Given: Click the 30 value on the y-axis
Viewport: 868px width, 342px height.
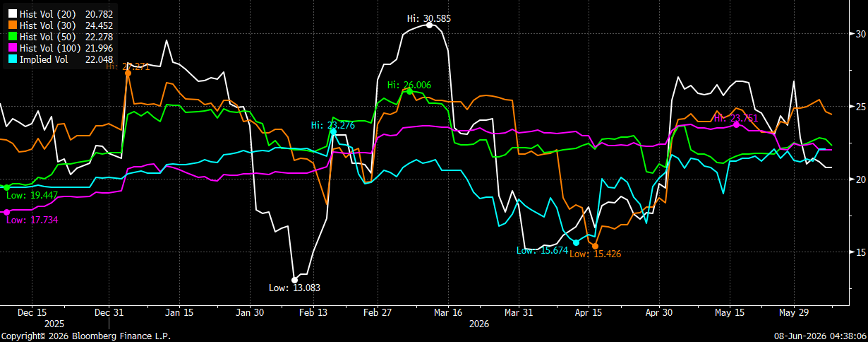Looking at the screenshot, I should pos(855,34).
